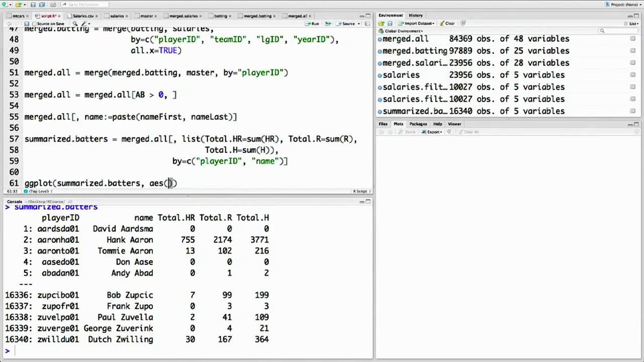
Task: Switch to the merged.batting tab
Action: click(257, 16)
